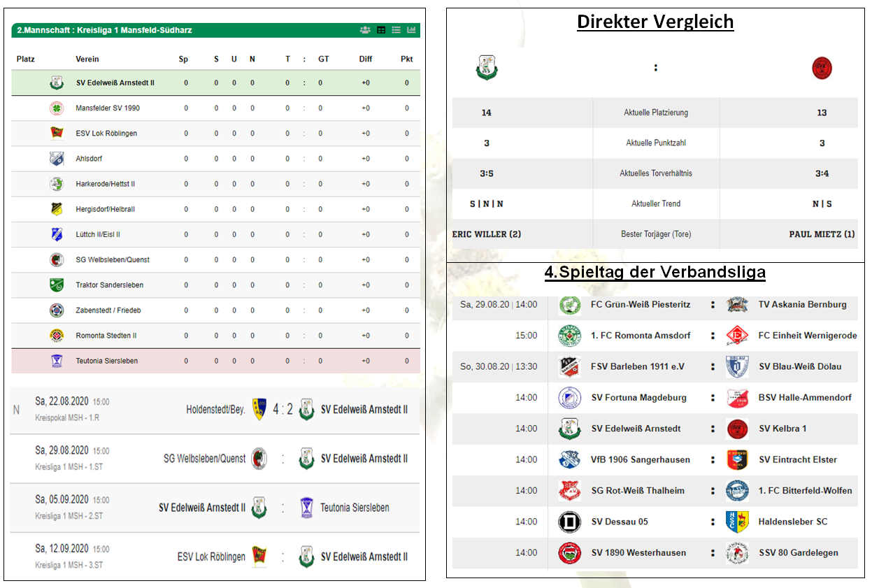Switch to table grid view icon

(x=381, y=30)
